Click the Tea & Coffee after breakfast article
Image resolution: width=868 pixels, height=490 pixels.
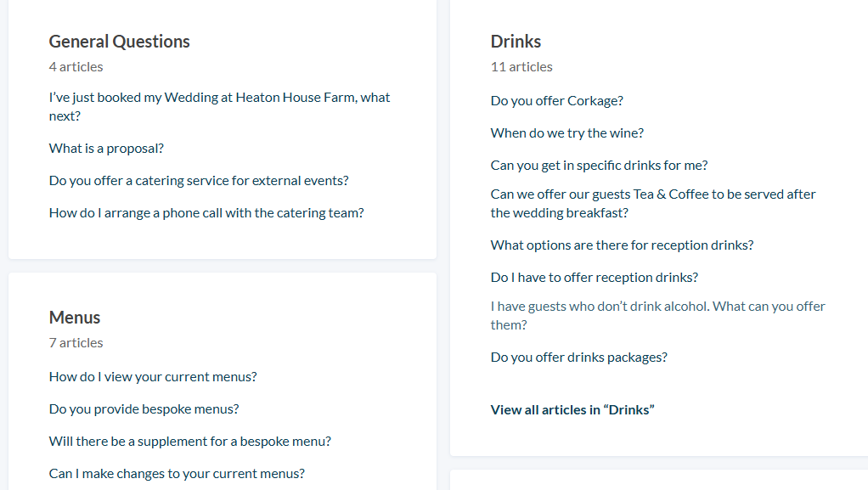coord(652,194)
